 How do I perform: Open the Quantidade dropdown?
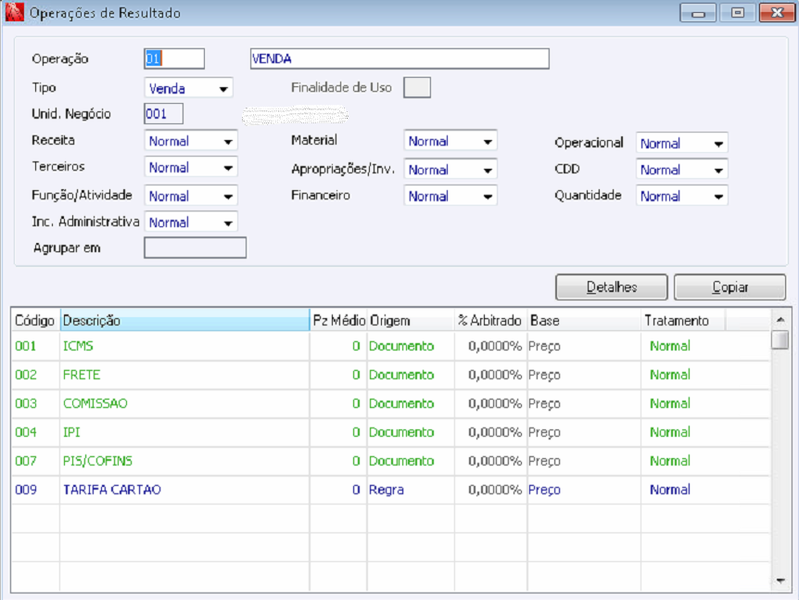point(682,196)
